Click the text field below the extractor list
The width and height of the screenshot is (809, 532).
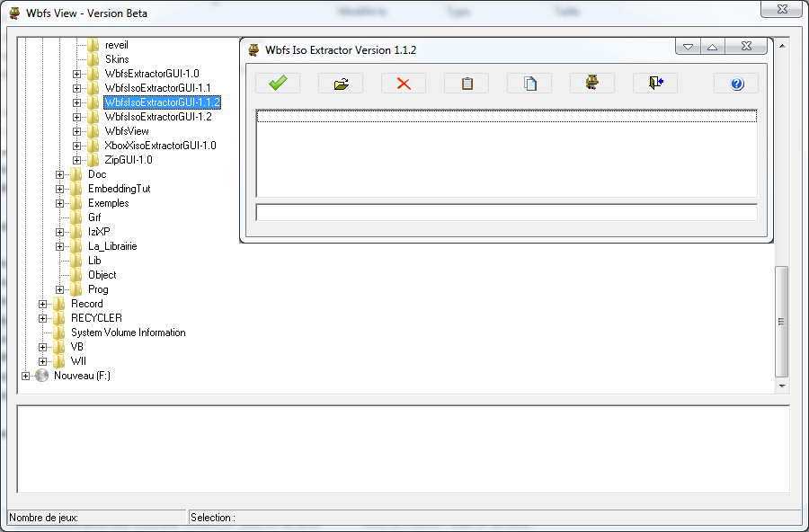click(x=506, y=212)
